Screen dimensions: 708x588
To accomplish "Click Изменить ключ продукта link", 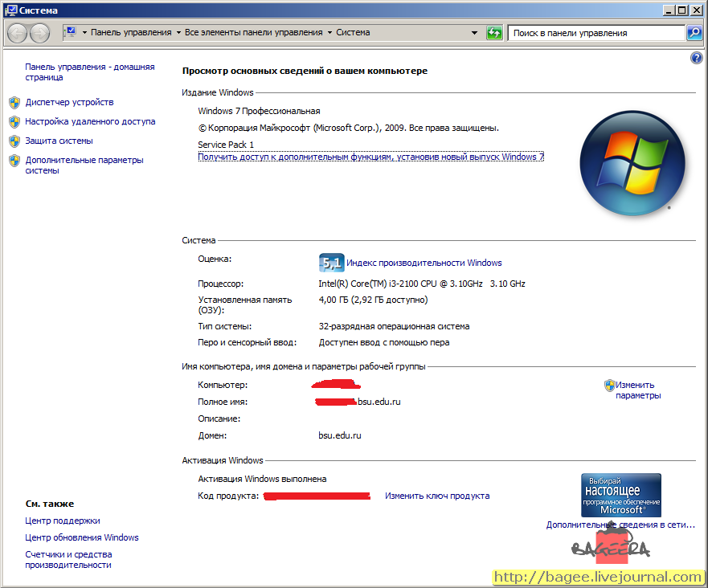I will 437,496.
